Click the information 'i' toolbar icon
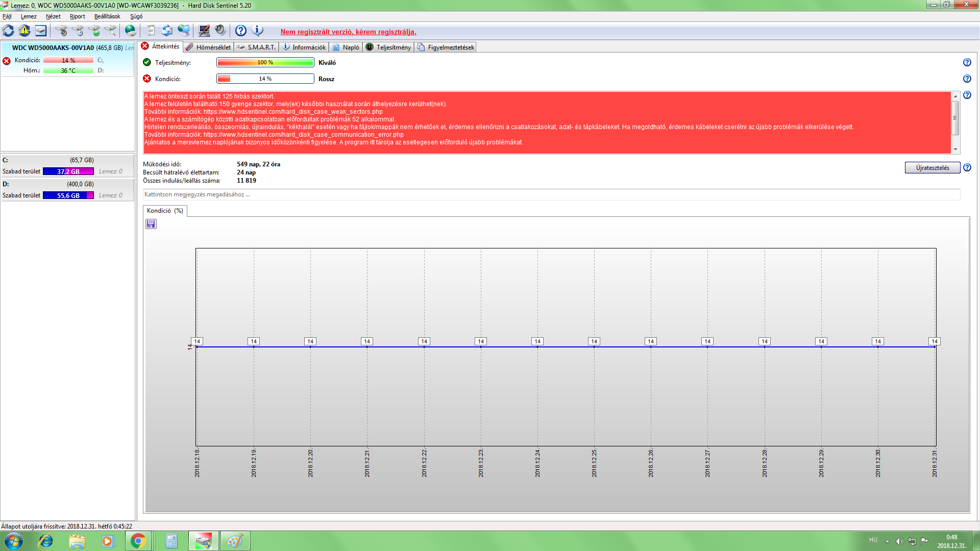The image size is (980, 551). point(258,31)
